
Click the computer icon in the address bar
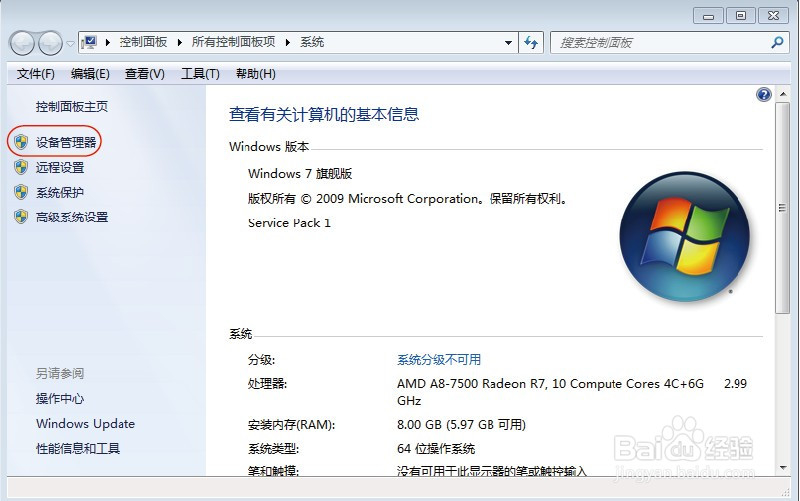pos(89,42)
